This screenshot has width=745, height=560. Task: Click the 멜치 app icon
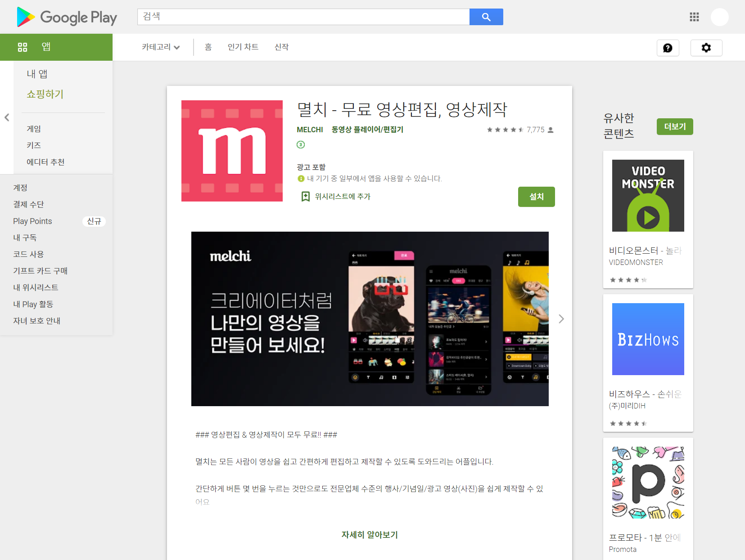point(232,151)
